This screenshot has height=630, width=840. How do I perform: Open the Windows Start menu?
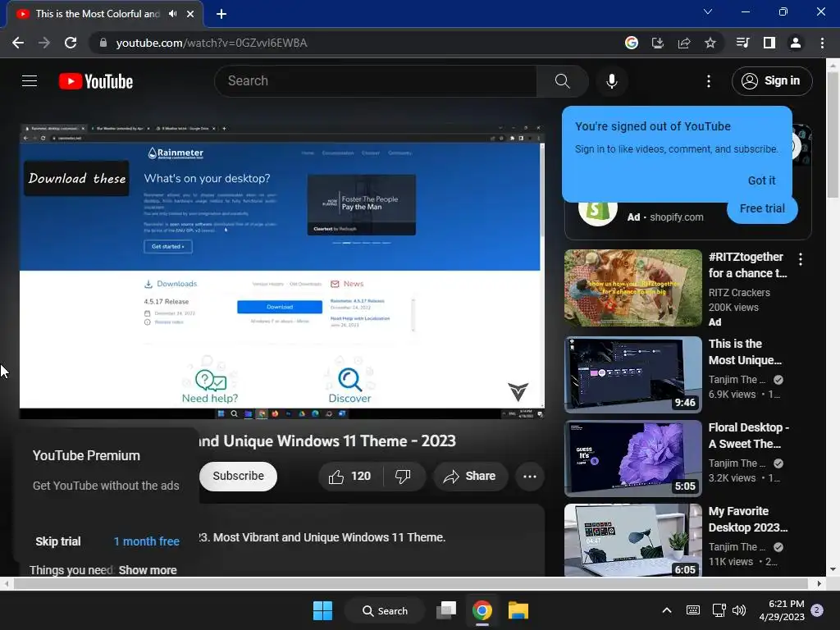coord(322,610)
